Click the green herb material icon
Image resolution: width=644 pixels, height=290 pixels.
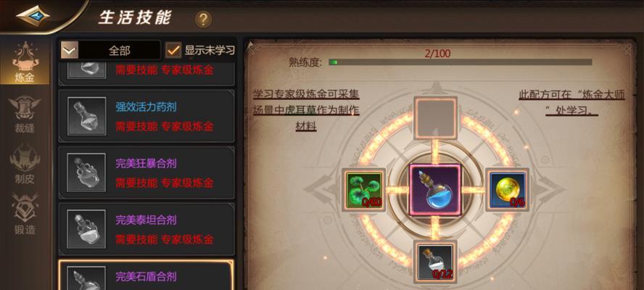[364, 190]
